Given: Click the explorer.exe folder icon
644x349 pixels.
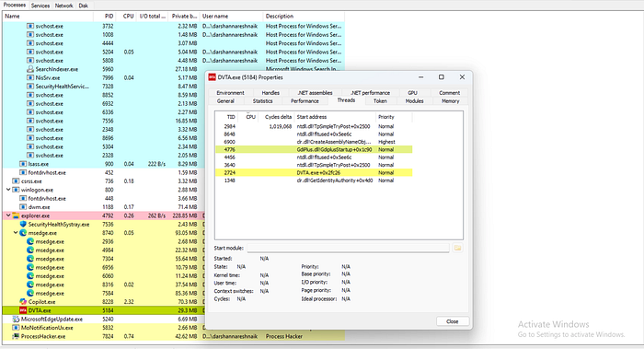Looking at the screenshot, I should (x=16, y=215).
